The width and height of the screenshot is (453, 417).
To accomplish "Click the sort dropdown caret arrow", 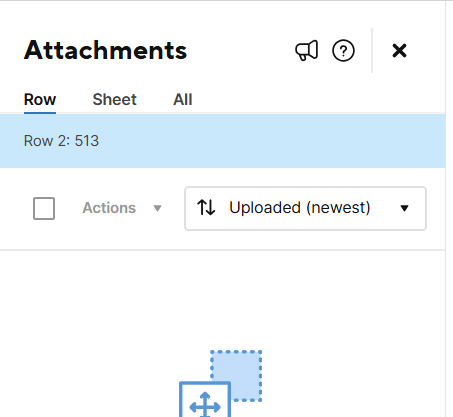I will tap(404, 208).
